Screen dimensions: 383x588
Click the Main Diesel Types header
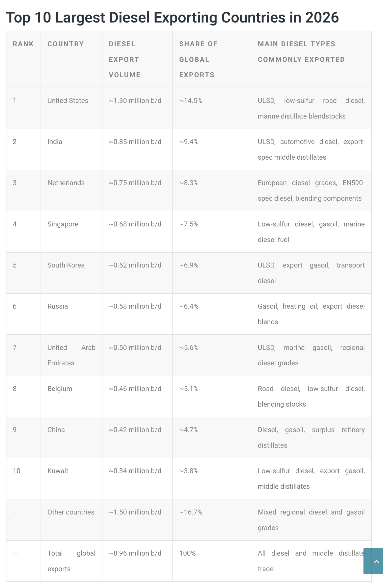coord(301,52)
